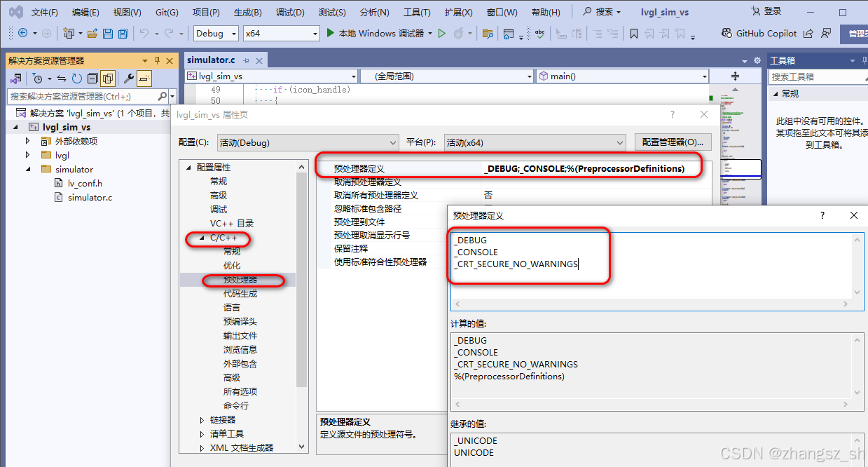Click the GitHub Copilot icon
The height and width of the screenshot is (467, 868).
click(x=726, y=33)
